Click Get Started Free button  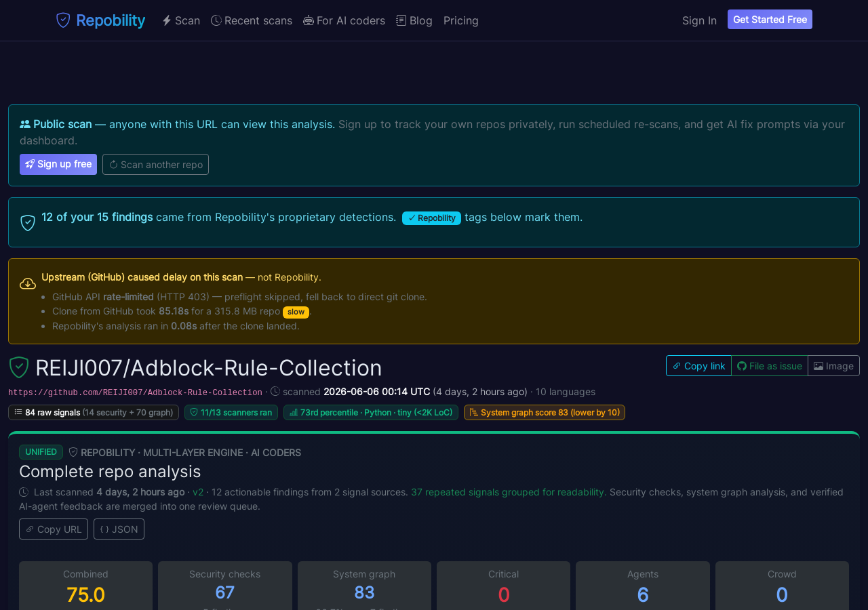pyautogui.click(x=770, y=20)
